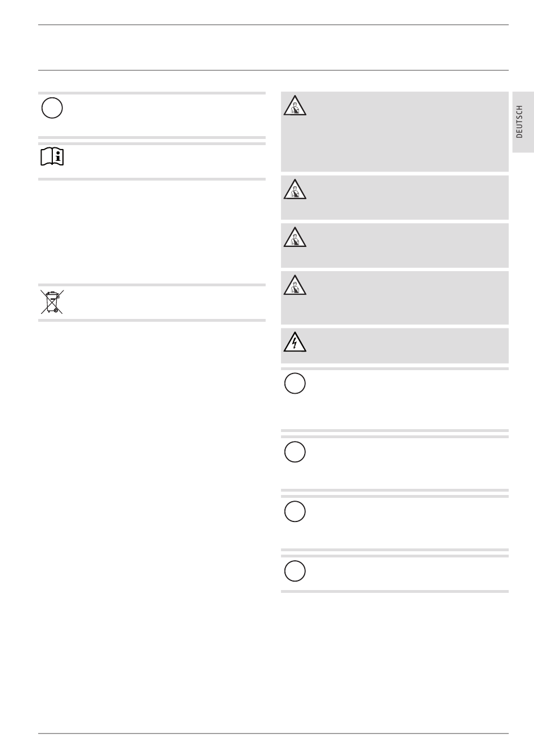The image size is (534, 756).
Task: Click the gray box of the third injury warning
Action: 395,245
